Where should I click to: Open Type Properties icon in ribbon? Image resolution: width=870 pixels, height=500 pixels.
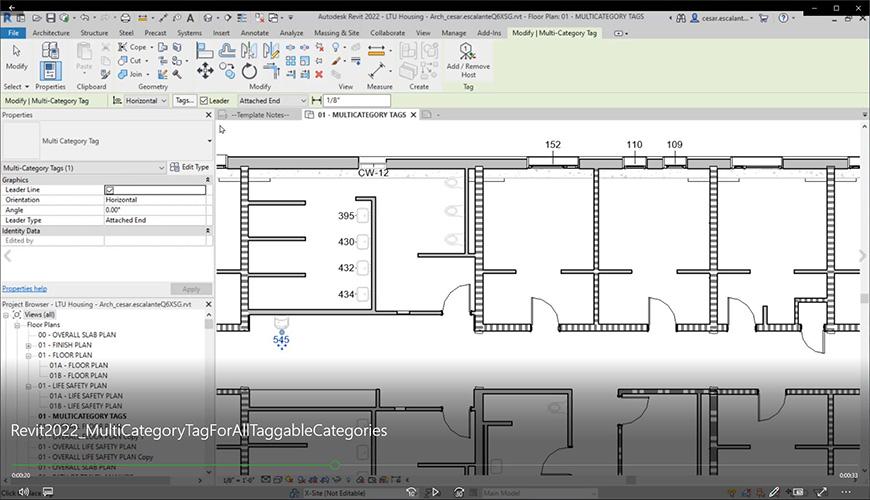click(50, 50)
